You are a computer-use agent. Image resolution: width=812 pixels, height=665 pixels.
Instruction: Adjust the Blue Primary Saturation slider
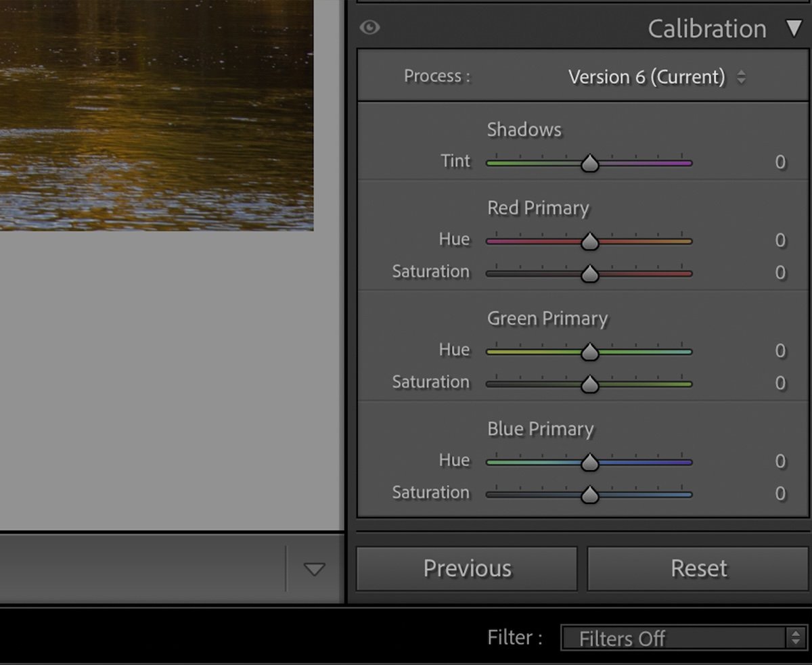pyautogui.click(x=589, y=494)
